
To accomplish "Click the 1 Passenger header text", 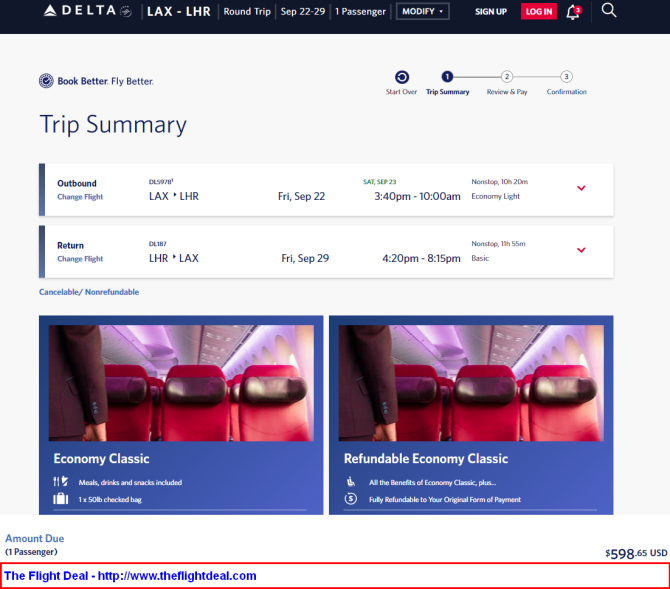I will pos(360,12).
